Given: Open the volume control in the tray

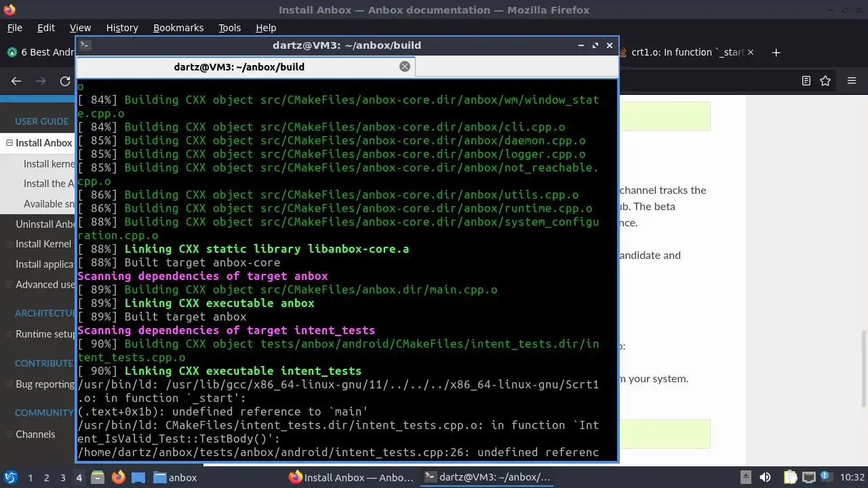Looking at the screenshot, I should tap(765, 477).
